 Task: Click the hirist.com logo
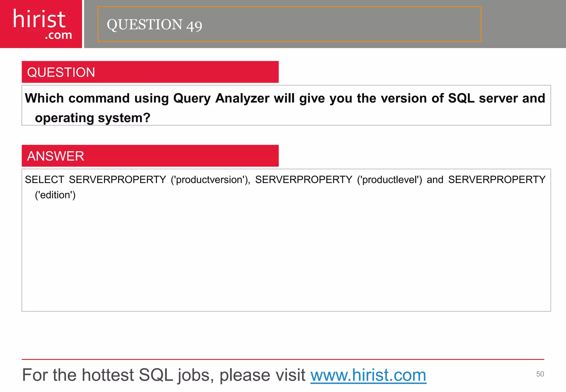41,24
